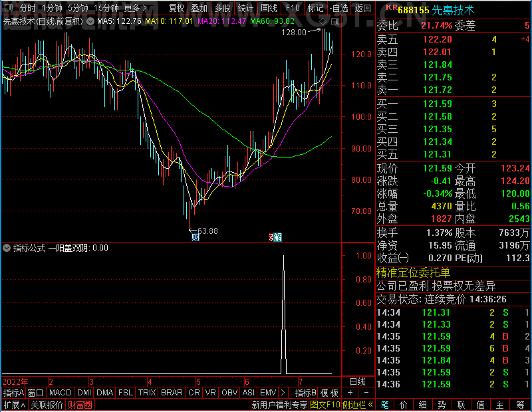Viewport: 532px width, 412px height.
Task: Switch indicator to FSL
Action: (x=126, y=393)
